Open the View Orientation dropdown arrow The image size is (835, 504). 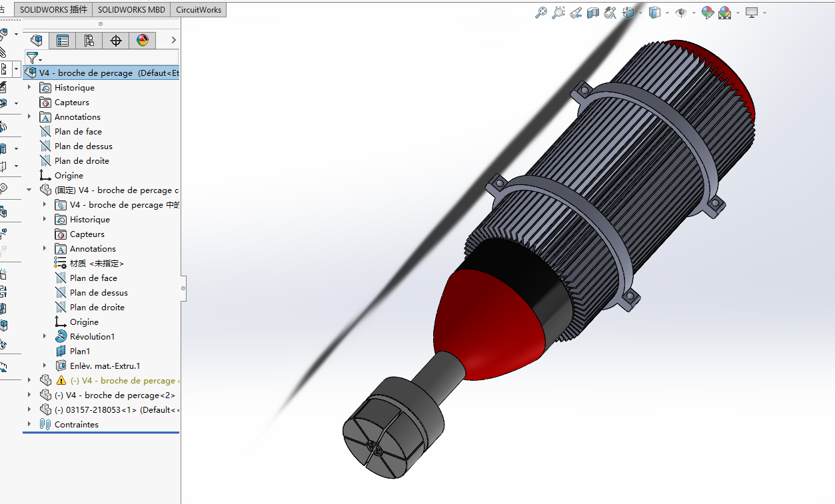pyautogui.click(x=641, y=13)
